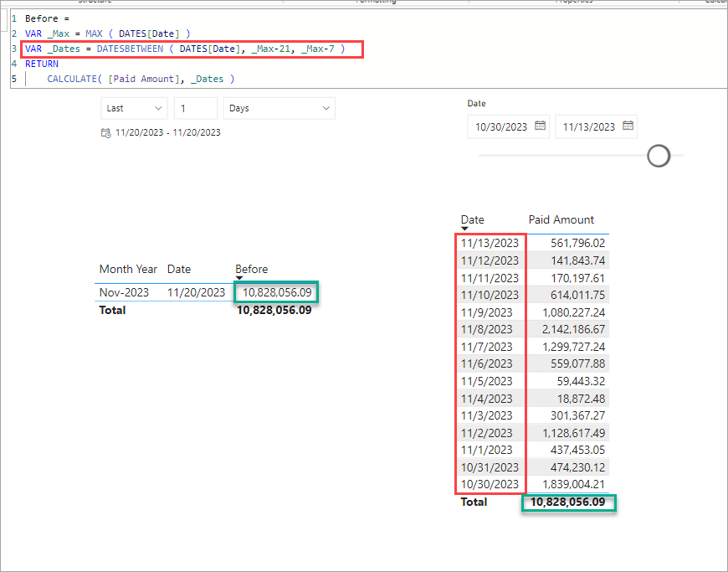Select the 11/9/2023 row date

[x=486, y=312]
